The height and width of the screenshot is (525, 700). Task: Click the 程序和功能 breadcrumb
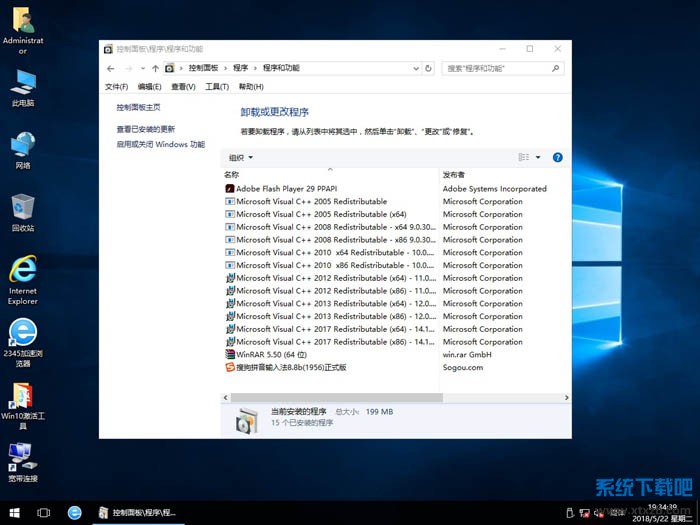(281, 68)
